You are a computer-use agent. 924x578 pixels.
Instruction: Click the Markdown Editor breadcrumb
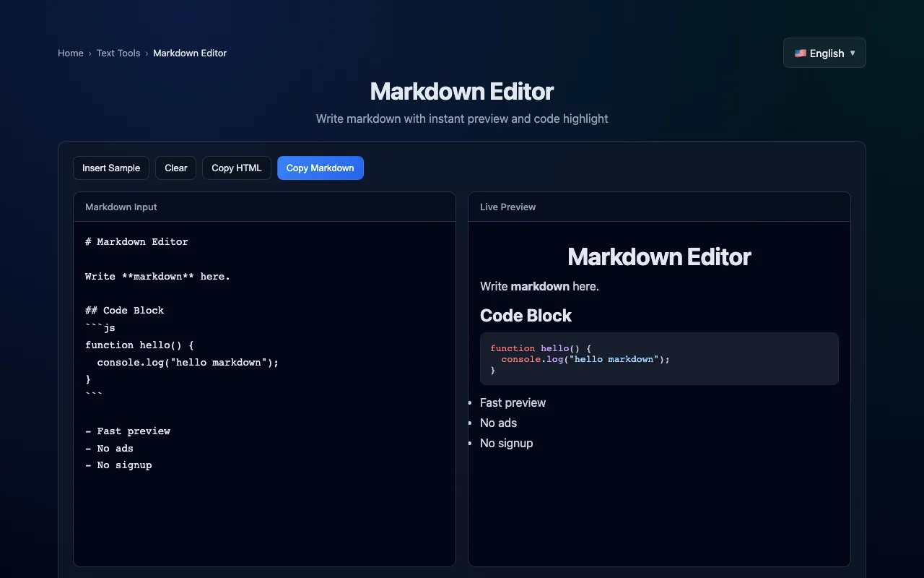coord(190,53)
